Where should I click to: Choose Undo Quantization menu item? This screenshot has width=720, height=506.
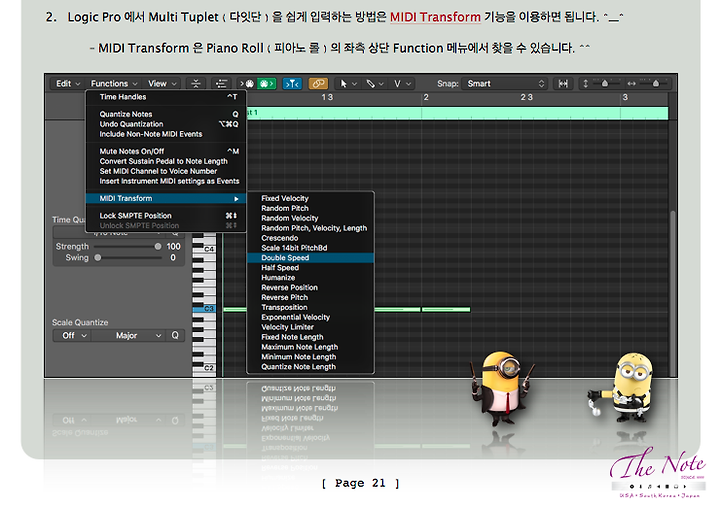(166, 124)
